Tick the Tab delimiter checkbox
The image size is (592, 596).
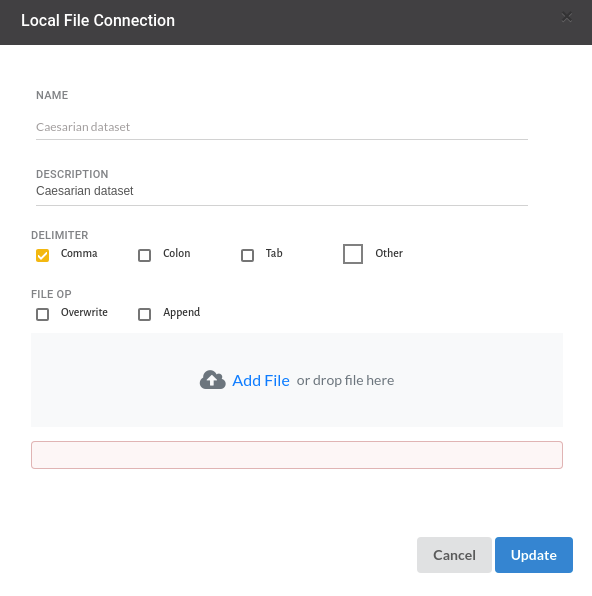[x=248, y=255]
